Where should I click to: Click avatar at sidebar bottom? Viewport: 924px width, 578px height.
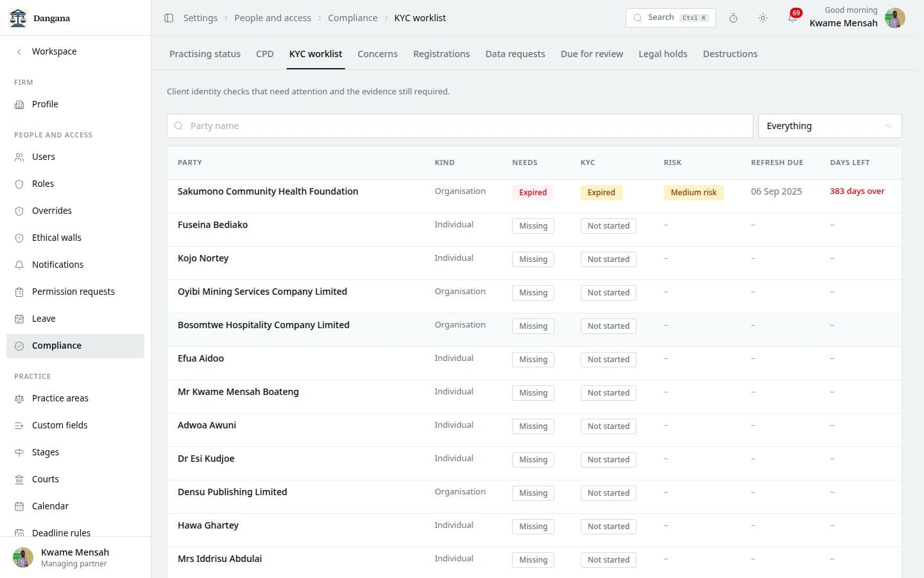click(x=23, y=557)
